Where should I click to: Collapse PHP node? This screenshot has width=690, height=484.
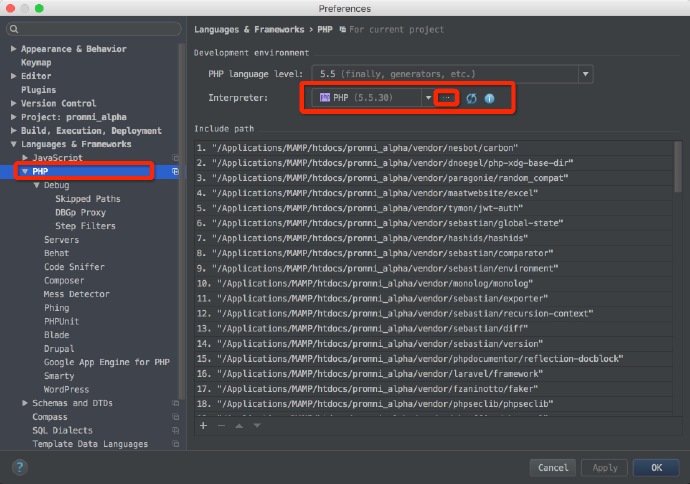(x=25, y=172)
